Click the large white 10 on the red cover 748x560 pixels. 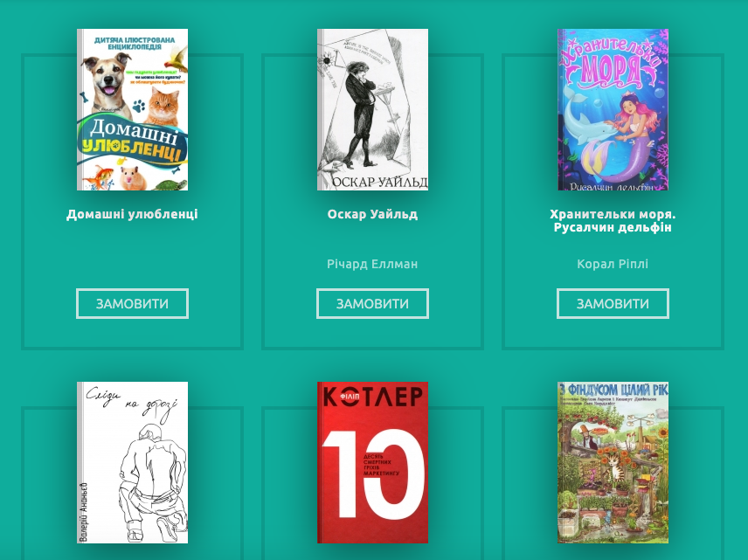[x=372, y=474]
